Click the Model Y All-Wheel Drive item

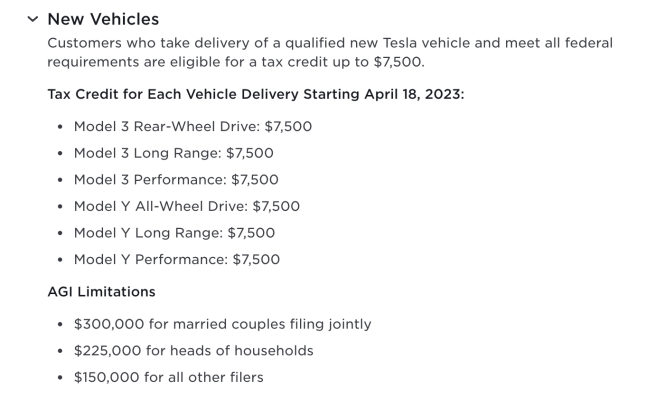pos(187,206)
